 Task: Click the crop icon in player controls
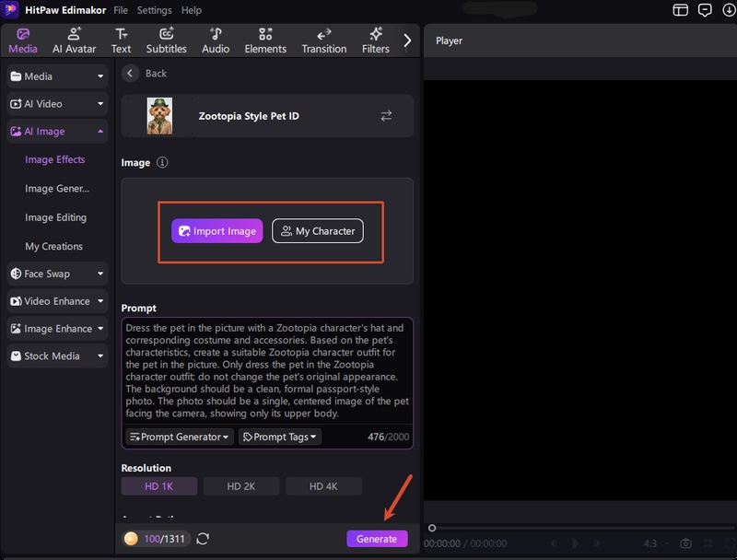(708, 543)
